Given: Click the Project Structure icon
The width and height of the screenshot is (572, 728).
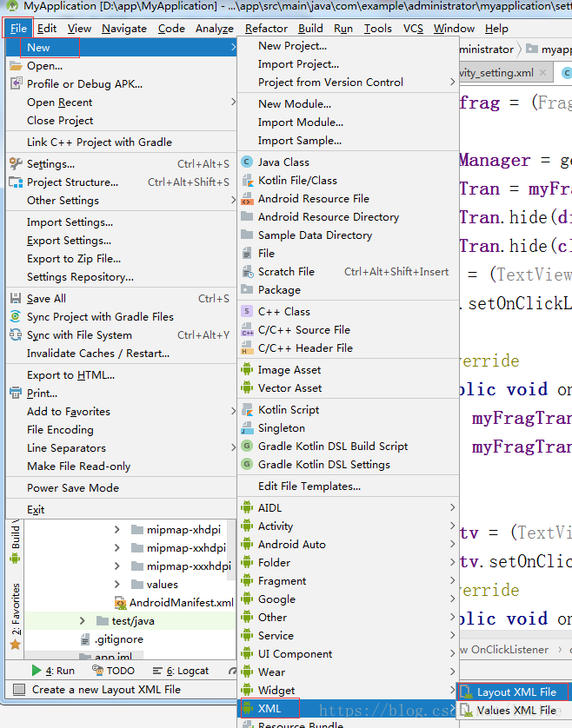Looking at the screenshot, I should point(16,182).
